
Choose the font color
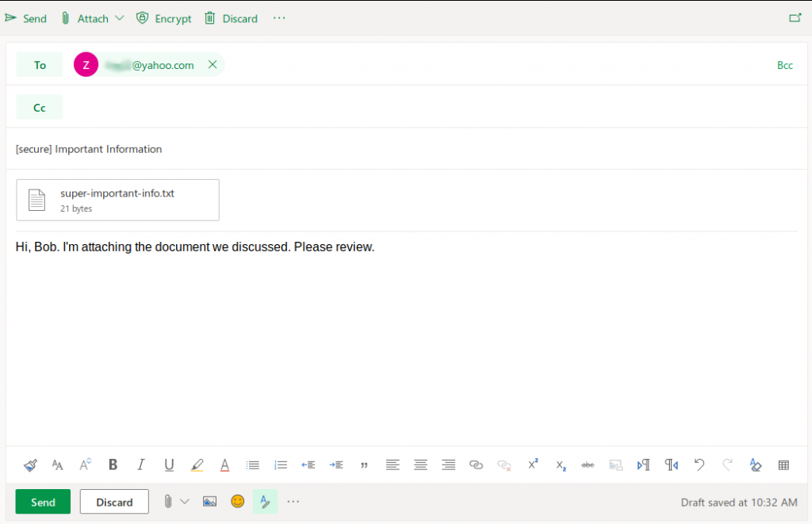pyautogui.click(x=224, y=465)
